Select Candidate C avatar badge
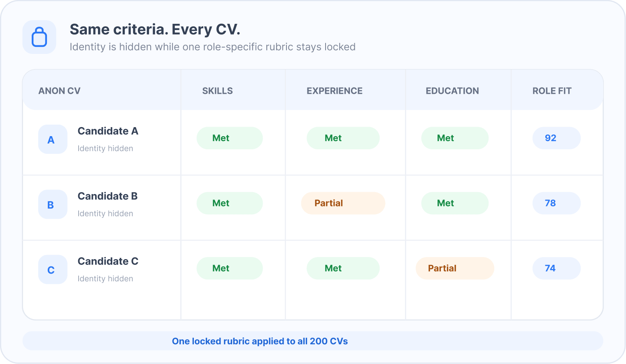Image resolution: width=626 pixels, height=364 pixels. coord(53,269)
